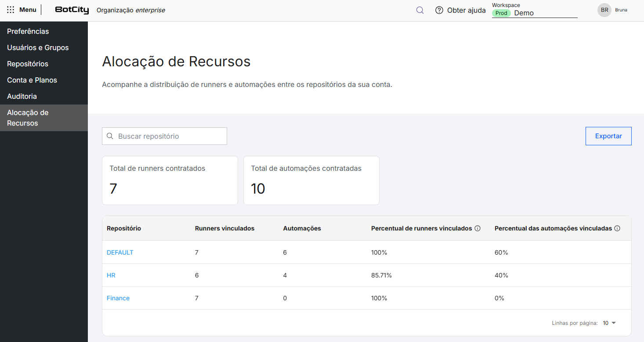
Task: Click Obter ajuda label
Action: [467, 10]
